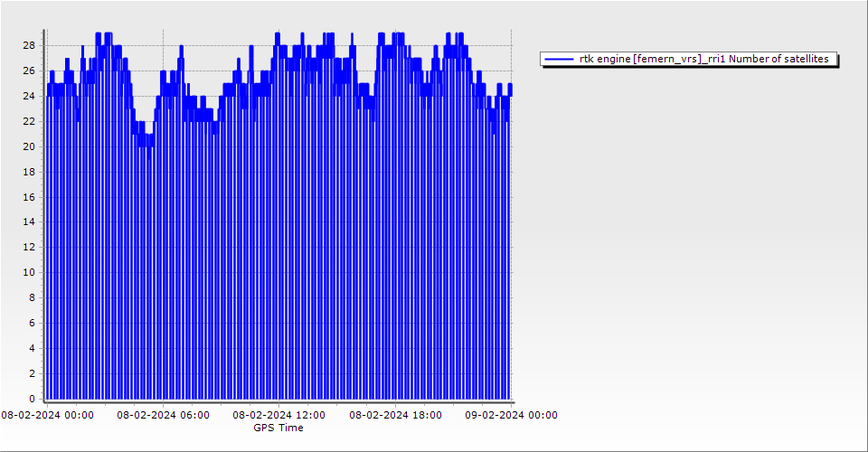
Task: Click the 10 value on the y-axis
Action: pos(29,272)
